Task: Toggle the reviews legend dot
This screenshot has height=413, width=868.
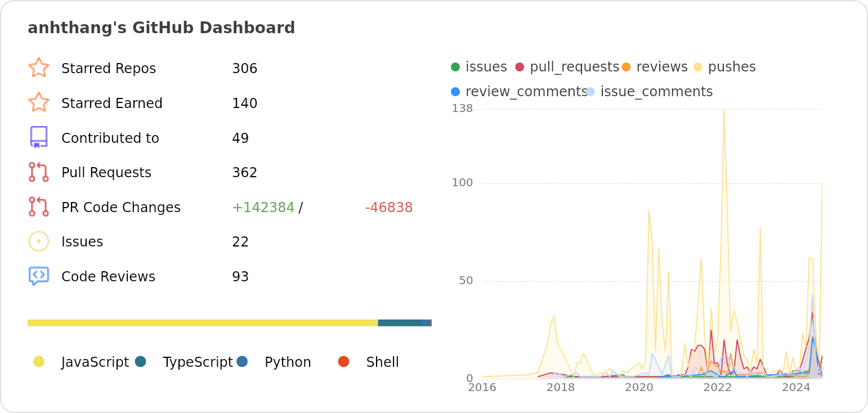Action: (x=627, y=67)
